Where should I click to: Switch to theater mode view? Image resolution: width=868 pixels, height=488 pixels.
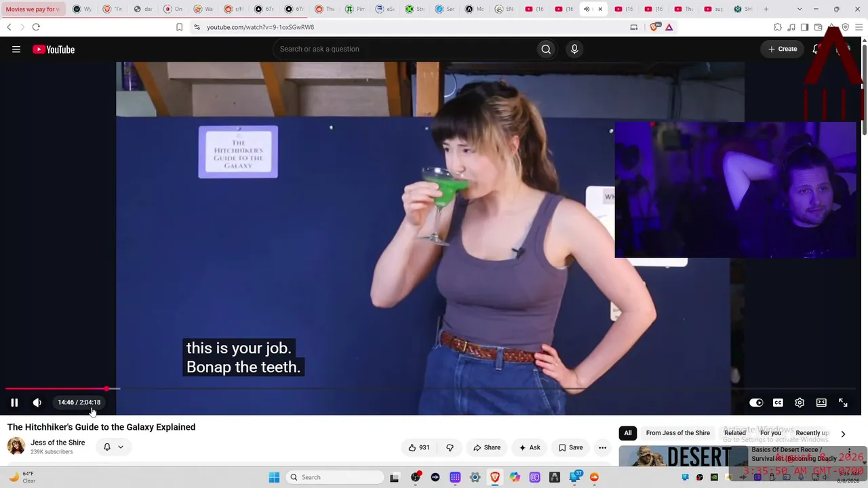821,403
